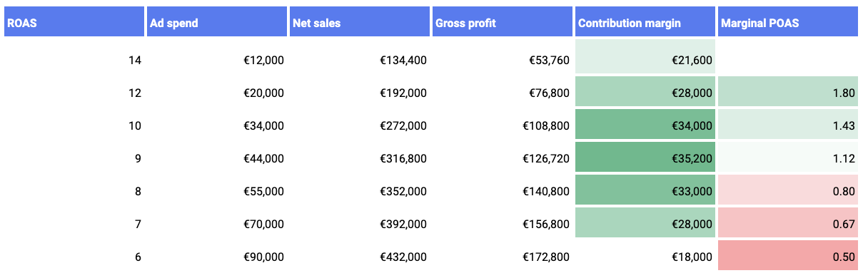This screenshot has height=278, width=868.
Task: Click the marginal POAS value 0.50
Action: [x=788, y=257]
